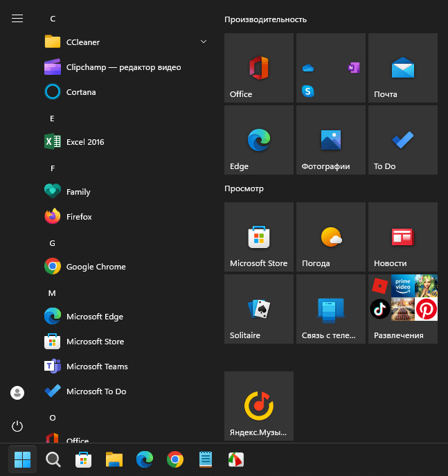Open the city game tile in Развлечения
Image resolution: width=448 pixels, height=476 pixels.
coord(403,309)
